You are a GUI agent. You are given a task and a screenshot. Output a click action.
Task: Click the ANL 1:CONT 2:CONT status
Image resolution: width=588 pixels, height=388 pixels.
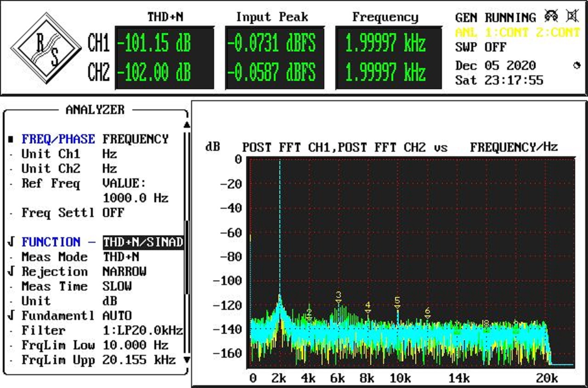518,33
